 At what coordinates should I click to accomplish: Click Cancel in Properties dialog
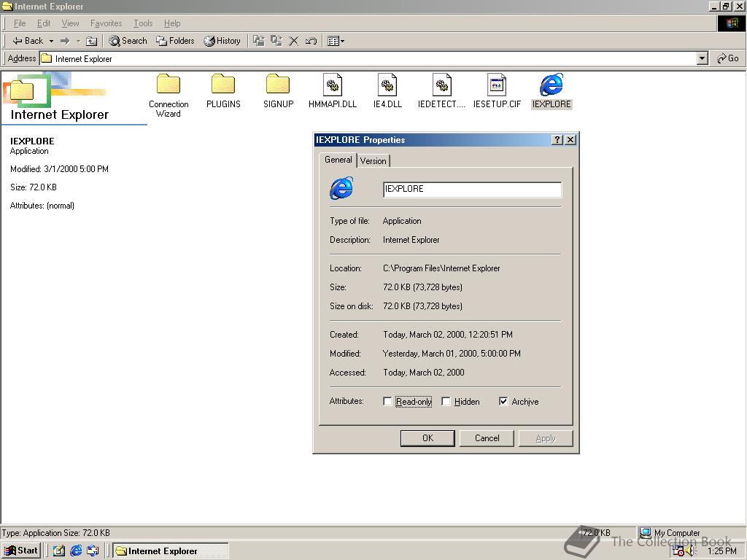487,438
